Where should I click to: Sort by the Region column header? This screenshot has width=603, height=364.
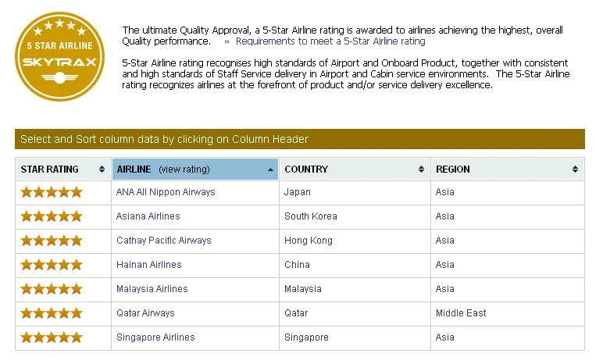click(507, 170)
